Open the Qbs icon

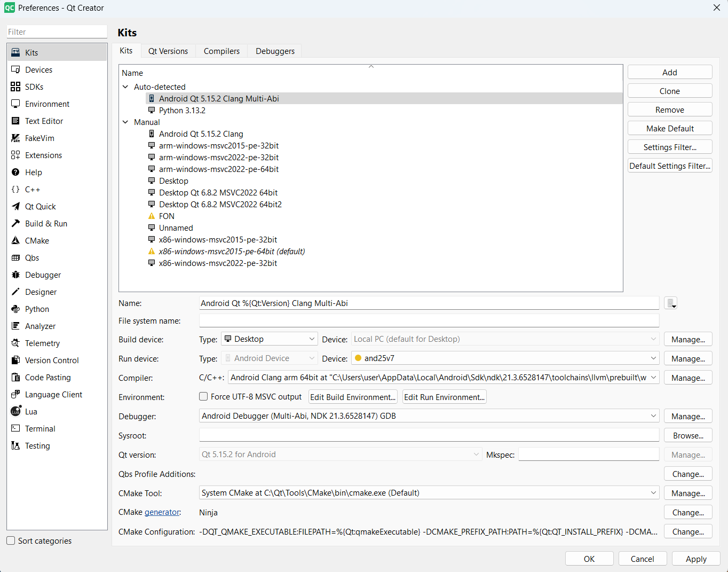pyautogui.click(x=15, y=257)
